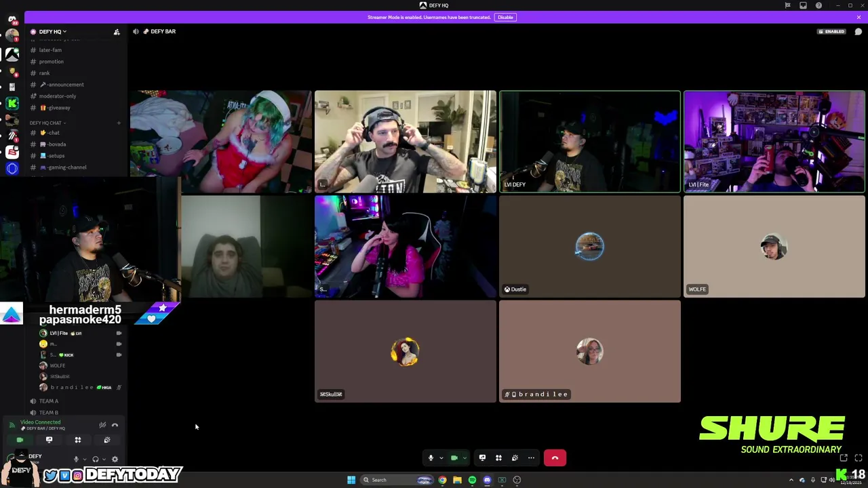Open OBS Studio from the taskbar
Image resolution: width=868 pixels, height=488 pixels.
[517, 480]
